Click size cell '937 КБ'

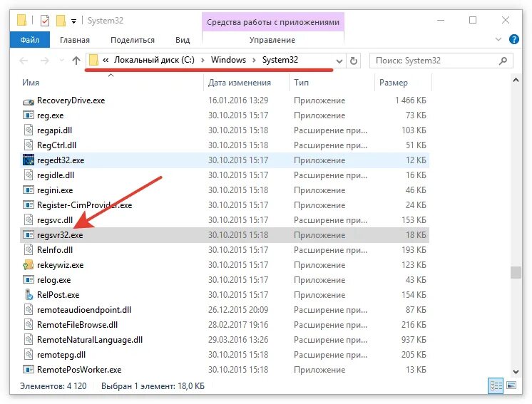(x=414, y=339)
